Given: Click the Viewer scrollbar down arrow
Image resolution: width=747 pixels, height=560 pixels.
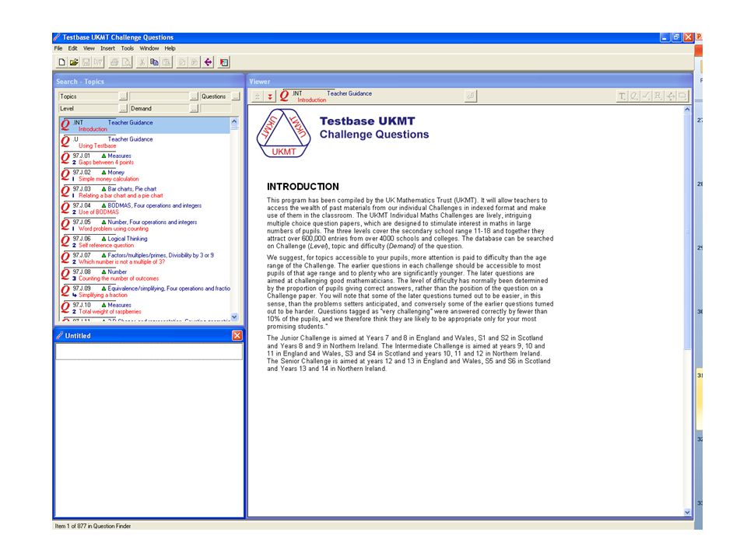Looking at the screenshot, I should [x=687, y=513].
